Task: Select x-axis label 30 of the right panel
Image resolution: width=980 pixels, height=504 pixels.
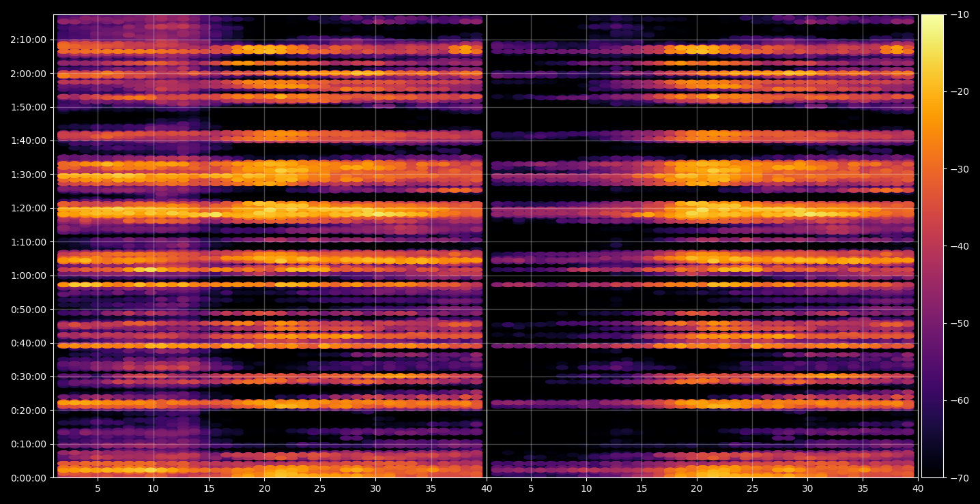Action: 807,488
